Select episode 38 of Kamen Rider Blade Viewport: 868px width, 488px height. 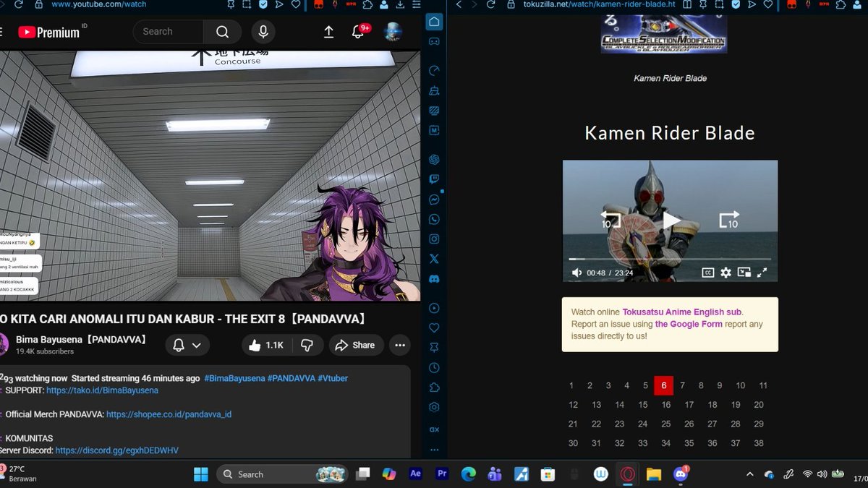coord(759,443)
